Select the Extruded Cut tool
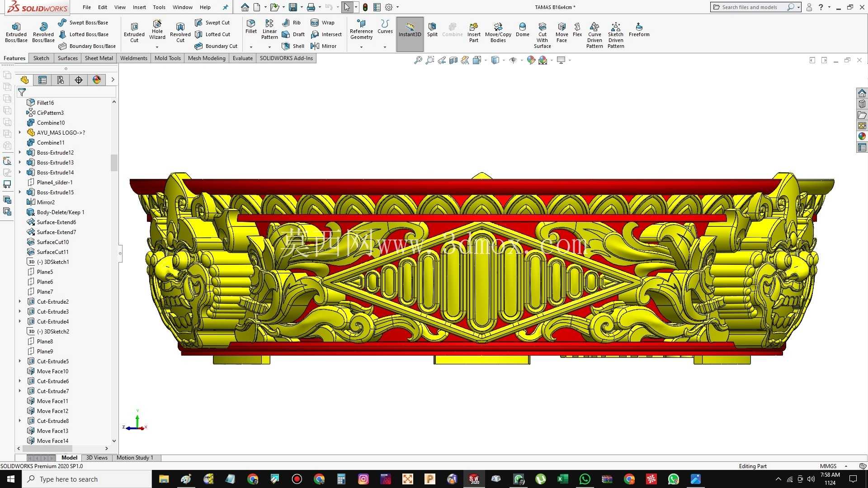This screenshot has height=488, width=868. click(134, 32)
